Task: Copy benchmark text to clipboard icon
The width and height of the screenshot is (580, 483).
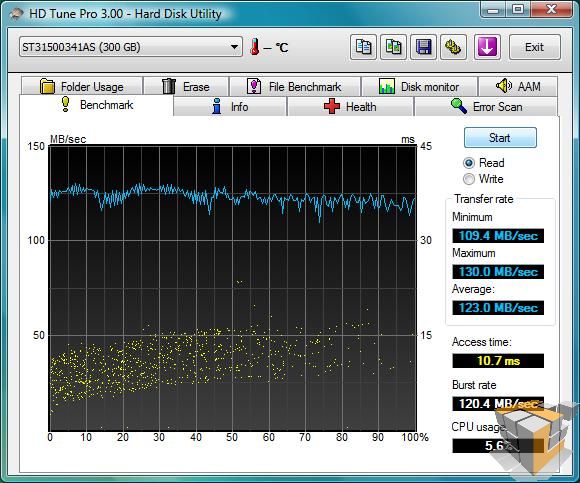Action: click(x=363, y=47)
